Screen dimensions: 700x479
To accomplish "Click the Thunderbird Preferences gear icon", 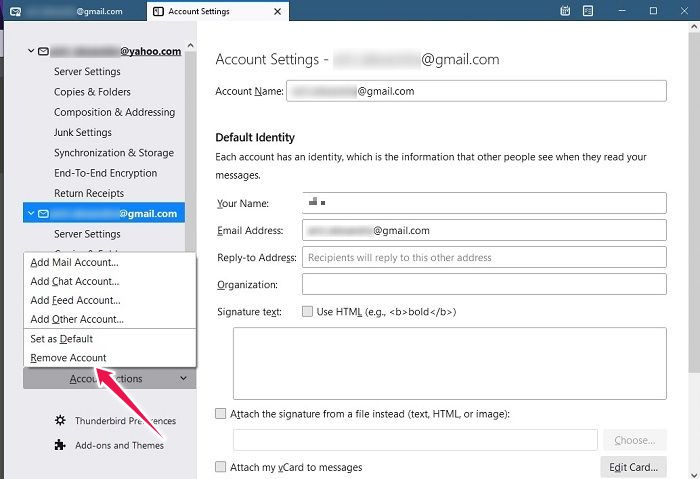I will pos(60,421).
